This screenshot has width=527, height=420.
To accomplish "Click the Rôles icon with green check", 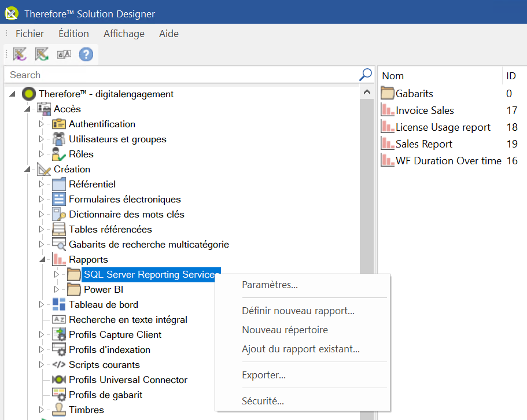I will click(x=59, y=154).
